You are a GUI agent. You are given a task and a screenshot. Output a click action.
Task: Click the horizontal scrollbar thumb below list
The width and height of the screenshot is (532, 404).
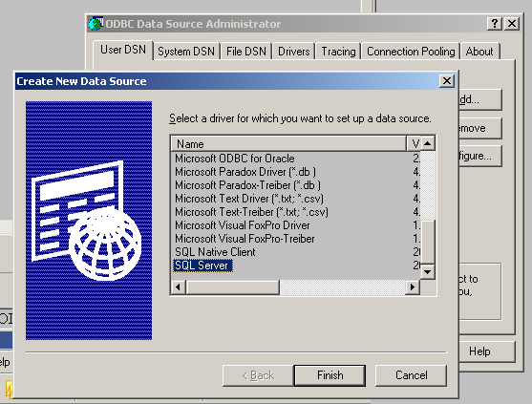pos(232,287)
